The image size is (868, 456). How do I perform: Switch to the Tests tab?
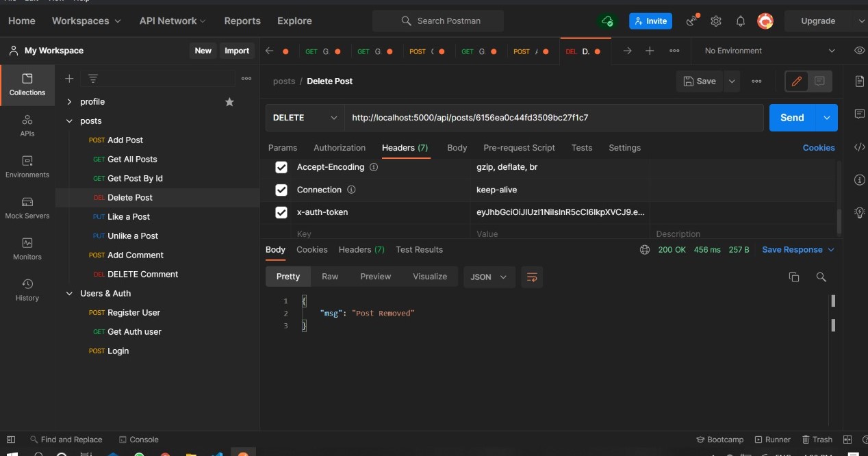point(582,148)
